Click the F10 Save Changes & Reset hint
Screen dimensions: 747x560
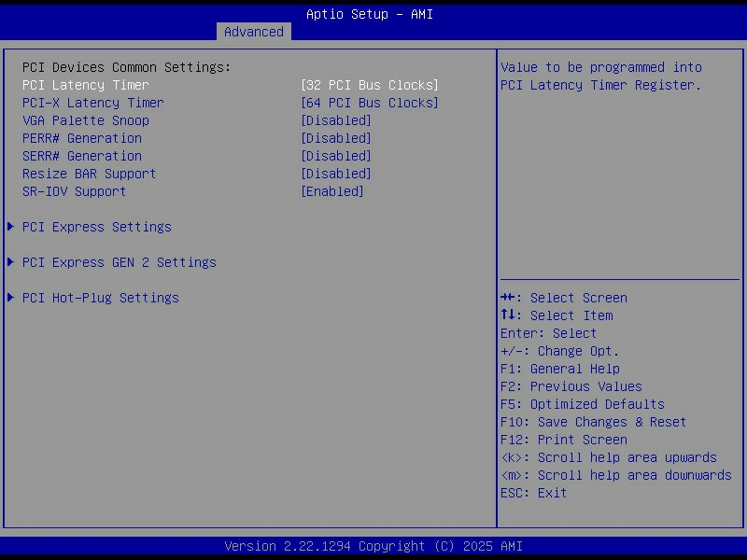pos(593,422)
